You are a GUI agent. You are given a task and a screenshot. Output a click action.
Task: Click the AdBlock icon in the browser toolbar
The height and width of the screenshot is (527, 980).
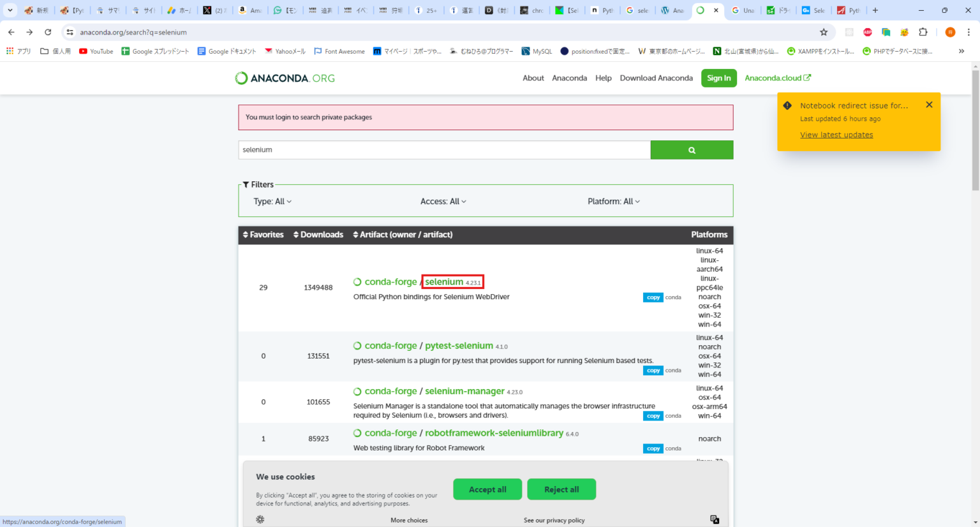click(868, 32)
